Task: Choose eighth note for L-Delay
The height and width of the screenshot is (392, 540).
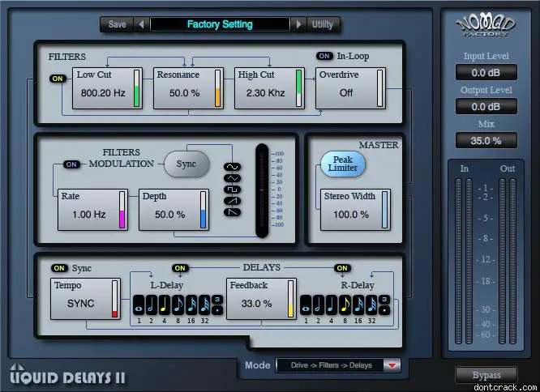Action: (178, 305)
